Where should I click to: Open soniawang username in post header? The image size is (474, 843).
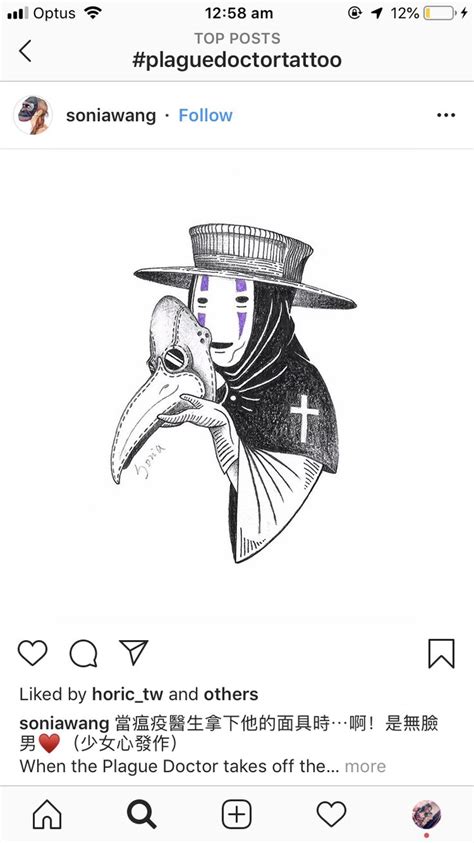point(111,116)
